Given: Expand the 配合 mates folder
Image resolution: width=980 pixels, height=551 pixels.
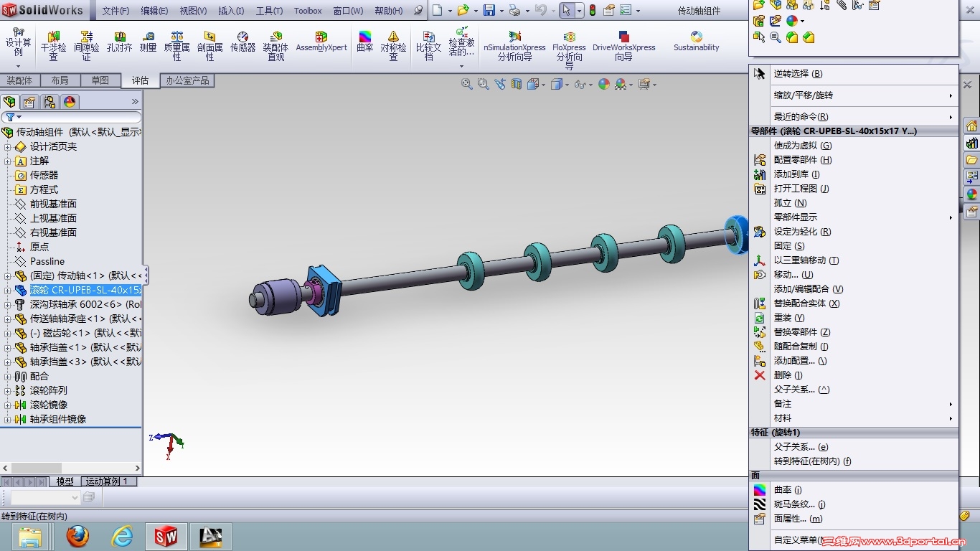Looking at the screenshot, I should (8, 376).
